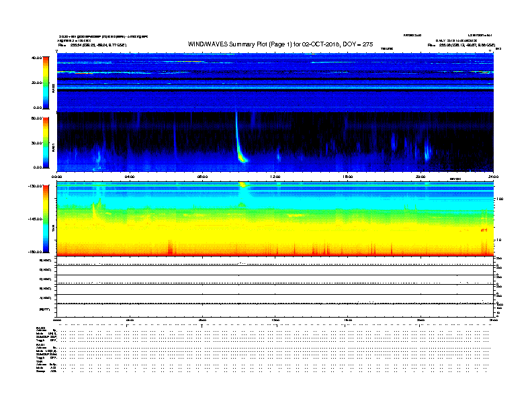Click the yellow spike near 02:00 in TNR panel
This screenshot has height=411, width=532.
coord(94,210)
